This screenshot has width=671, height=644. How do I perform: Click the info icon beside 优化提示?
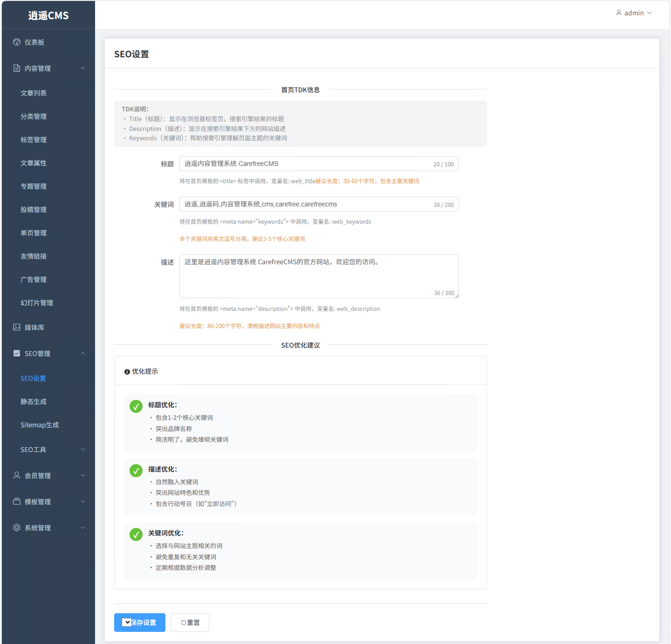pyautogui.click(x=127, y=372)
